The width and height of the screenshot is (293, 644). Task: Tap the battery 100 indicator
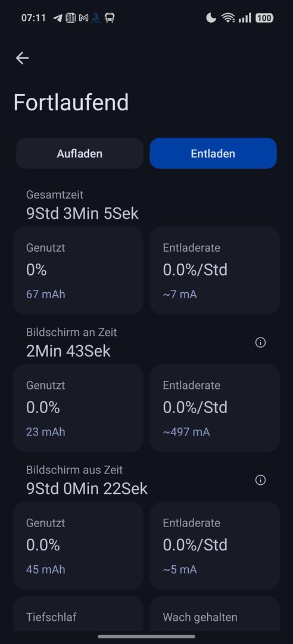tap(264, 18)
